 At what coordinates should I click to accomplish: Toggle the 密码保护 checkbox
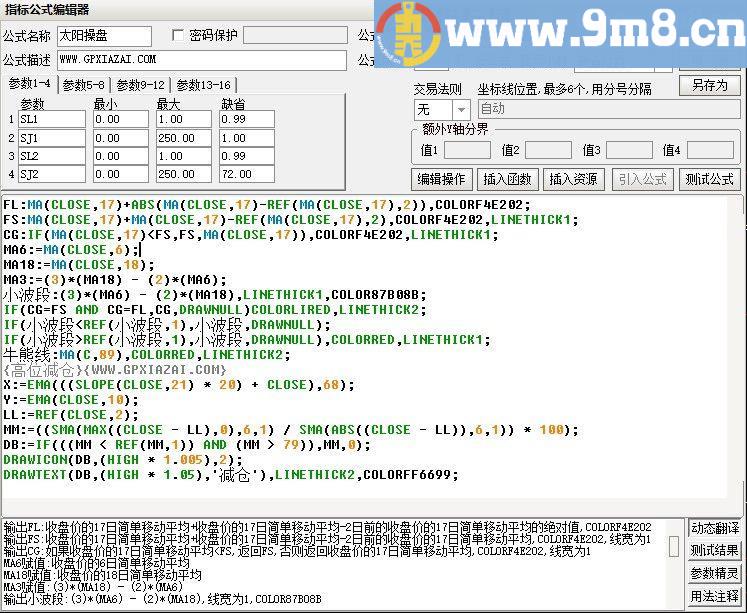178,35
